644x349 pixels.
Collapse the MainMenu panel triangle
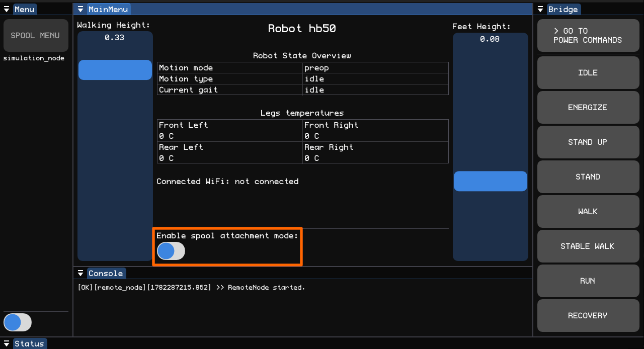pyautogui.click(x=80, y=9)
